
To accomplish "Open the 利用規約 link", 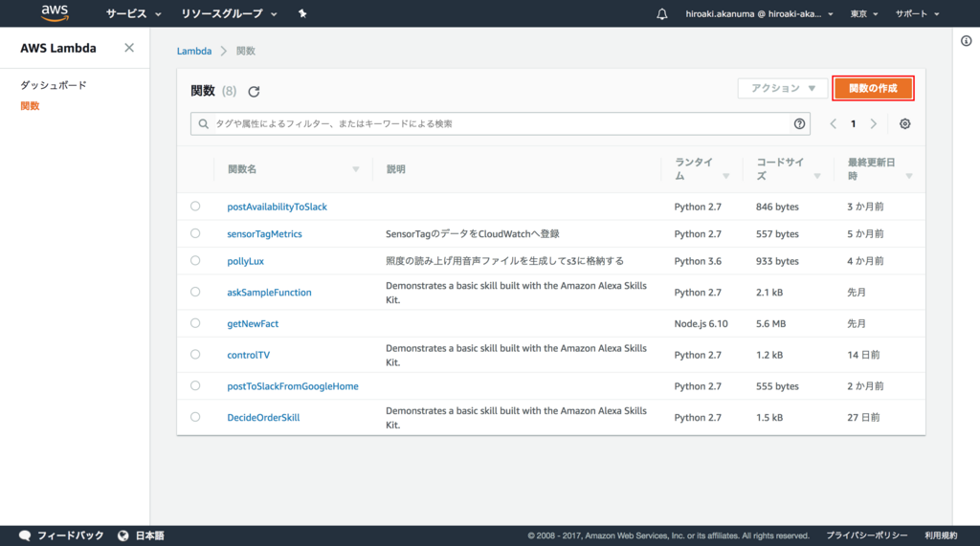I will [941, 535].
